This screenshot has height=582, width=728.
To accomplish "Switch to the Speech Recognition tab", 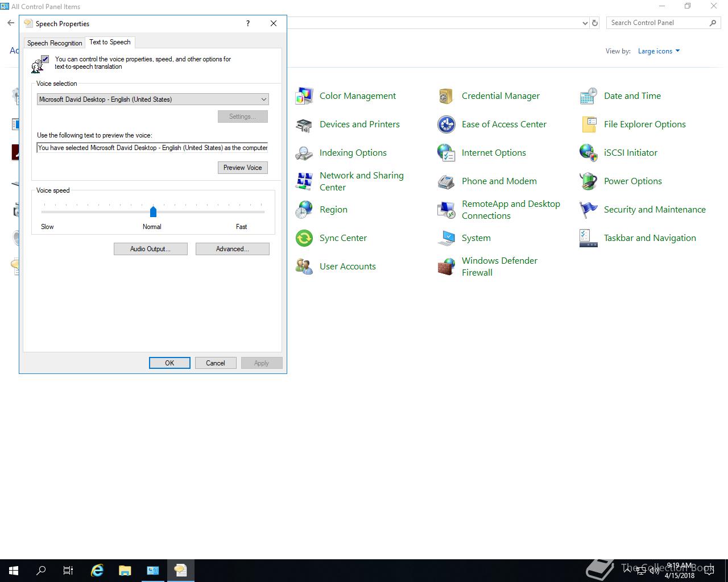I will [x=55, y=43].
